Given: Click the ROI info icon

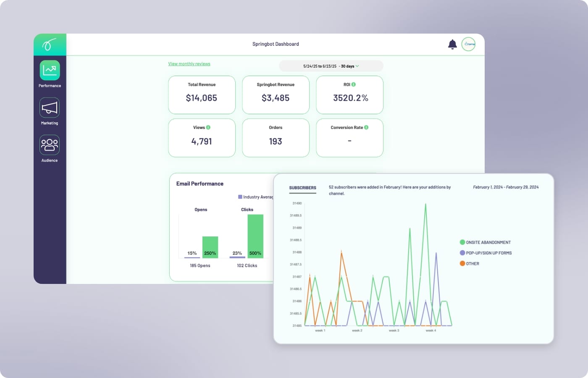Looking at the screenshot, I should pyautogui.click(x=354, y=84).
